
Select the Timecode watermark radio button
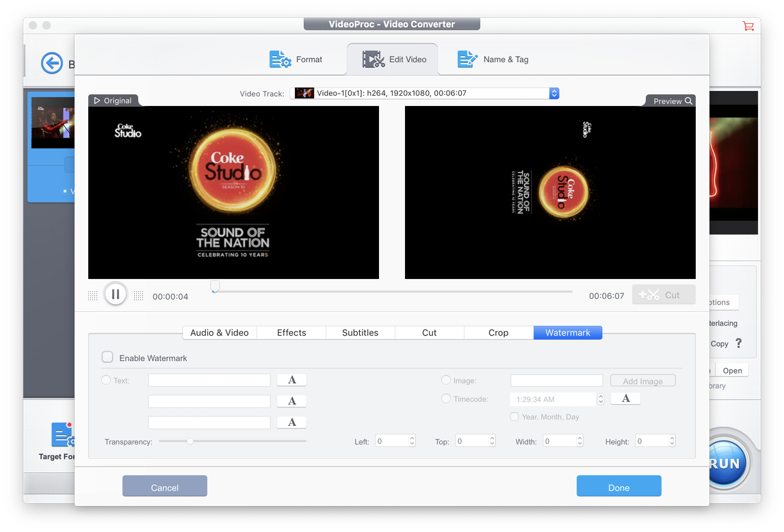(446, 399)
